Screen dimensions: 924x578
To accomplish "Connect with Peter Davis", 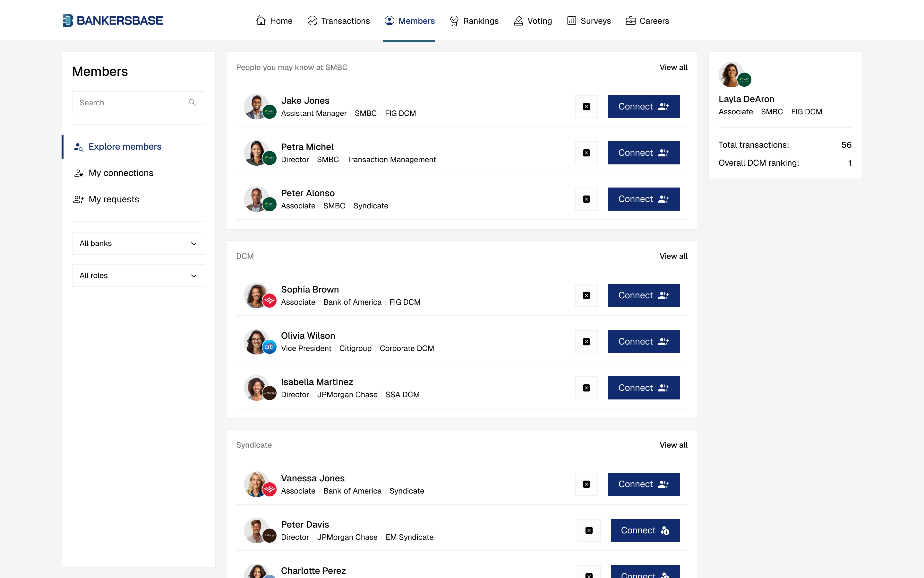I will coord(645,530).
